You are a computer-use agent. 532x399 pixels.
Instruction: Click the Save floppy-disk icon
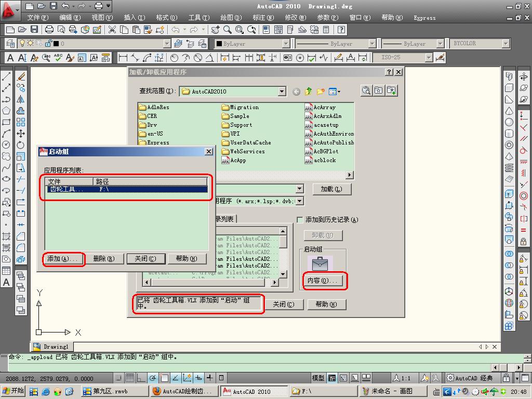[x=34, y=30]
